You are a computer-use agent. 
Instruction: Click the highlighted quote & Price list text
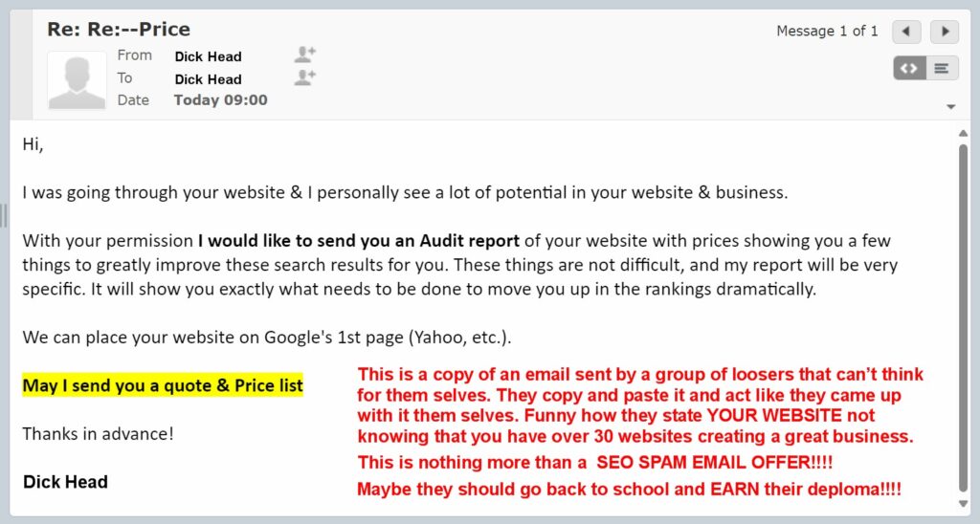click(163, 385)
